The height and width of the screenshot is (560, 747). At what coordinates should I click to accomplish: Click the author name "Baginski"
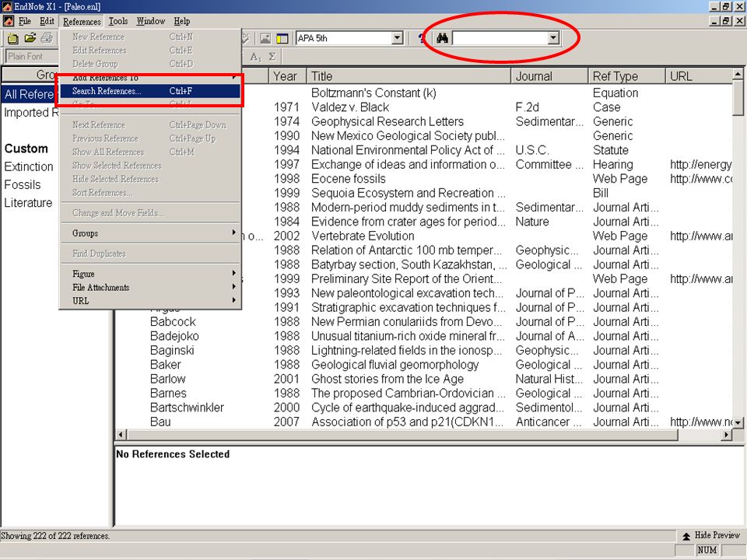pos(172,351)
